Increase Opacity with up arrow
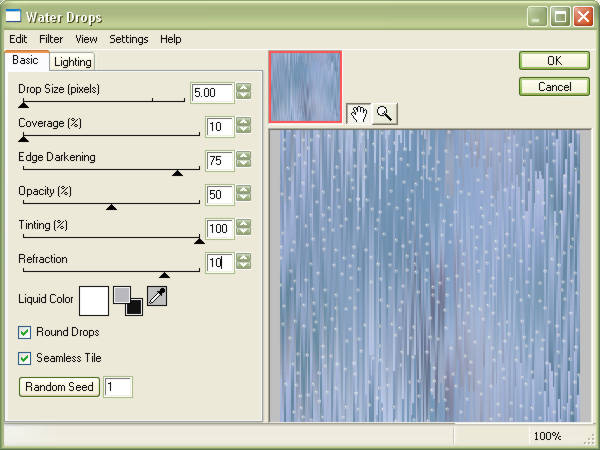Viewport: 600px width, 450px height. 244,189
